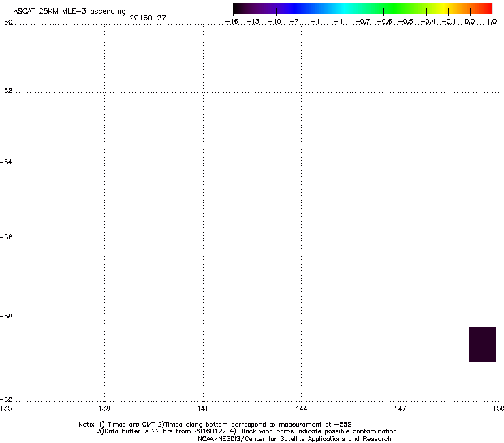Click the -54 latitude axis label

(x=6, y=162)
